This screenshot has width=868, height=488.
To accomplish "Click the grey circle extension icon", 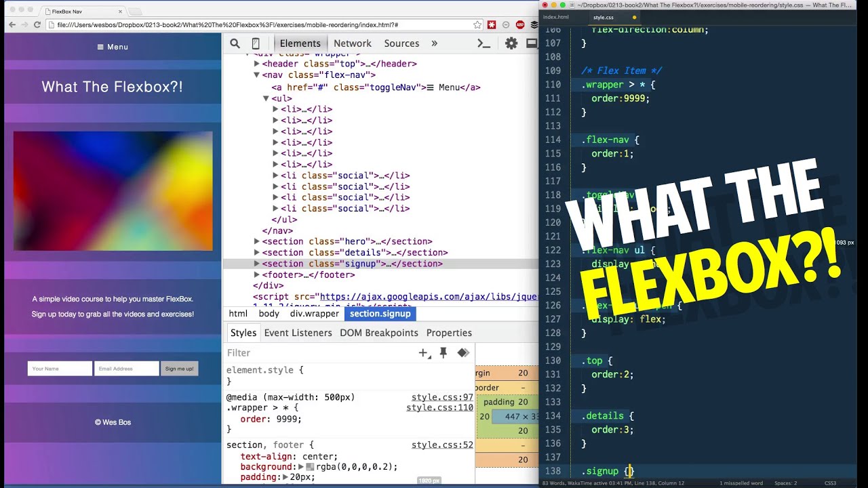I will (506, 25).
